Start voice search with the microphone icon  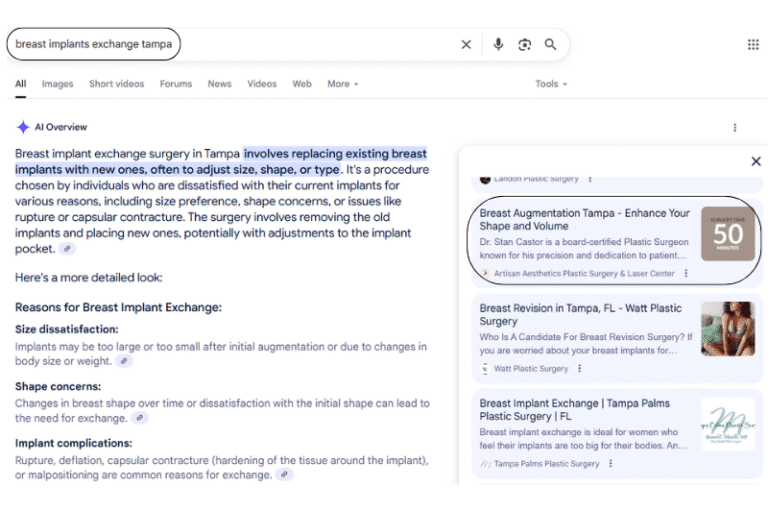click(x=498, y=44)
